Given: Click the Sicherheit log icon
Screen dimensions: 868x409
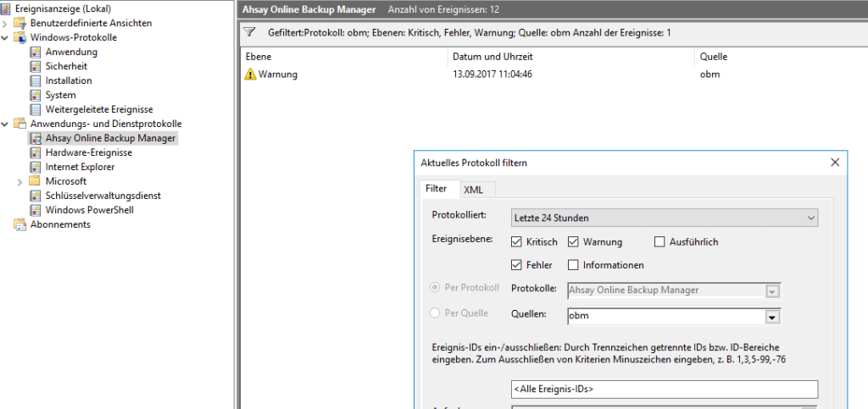Looking at the screenshot, I should [36, 66].
